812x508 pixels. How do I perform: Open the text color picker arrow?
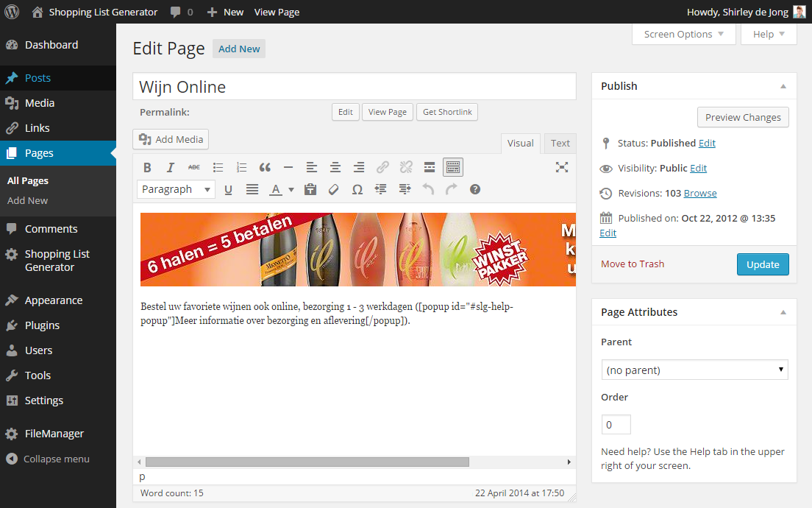click(291, 190)
